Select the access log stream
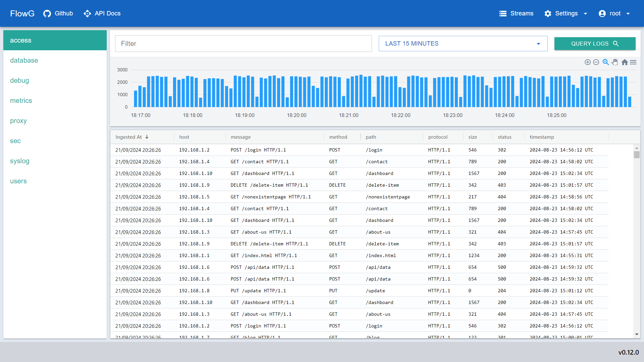This screenshot has width=644, height=362. 55,40
